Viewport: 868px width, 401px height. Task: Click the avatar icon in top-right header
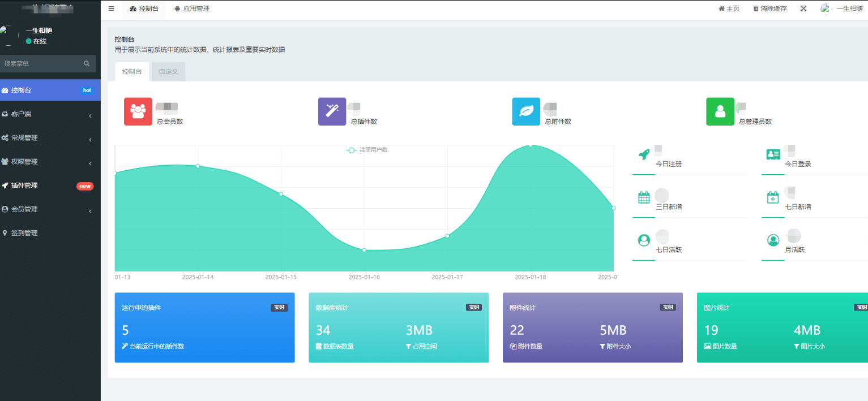coord(826,8)
